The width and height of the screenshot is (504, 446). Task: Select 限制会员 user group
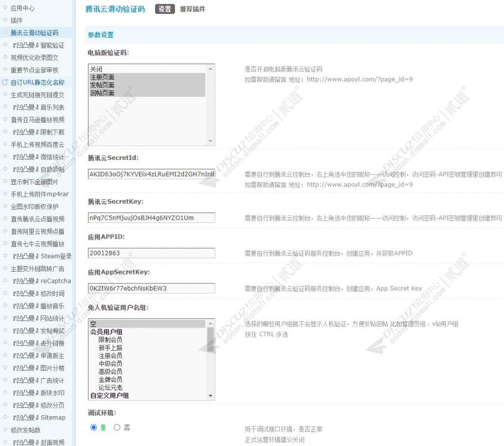tap(110, 340)
